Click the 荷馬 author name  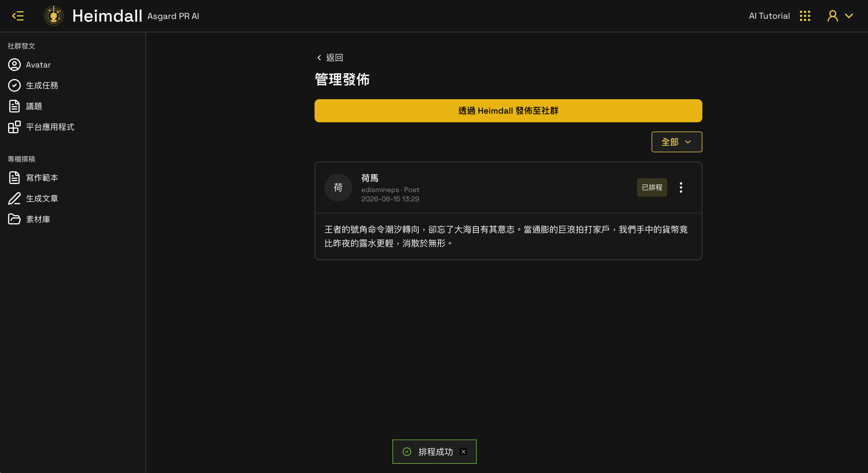370,178
